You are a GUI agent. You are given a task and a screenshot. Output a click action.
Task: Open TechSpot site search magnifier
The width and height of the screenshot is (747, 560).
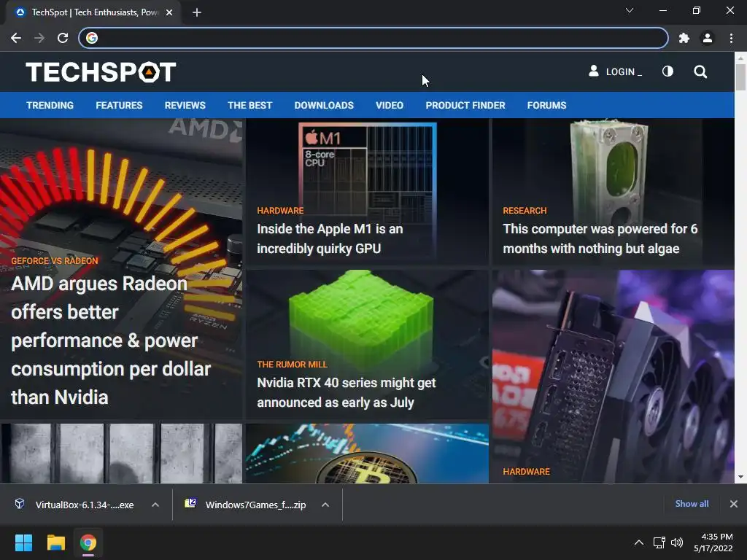tap(700, 71)
